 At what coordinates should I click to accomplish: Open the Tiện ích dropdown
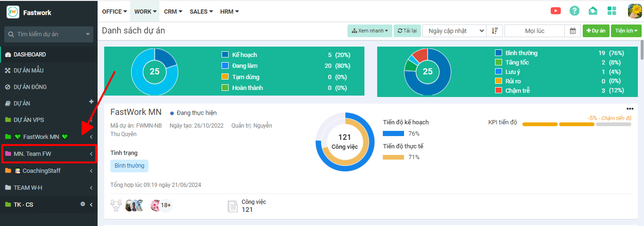point(626,31)
